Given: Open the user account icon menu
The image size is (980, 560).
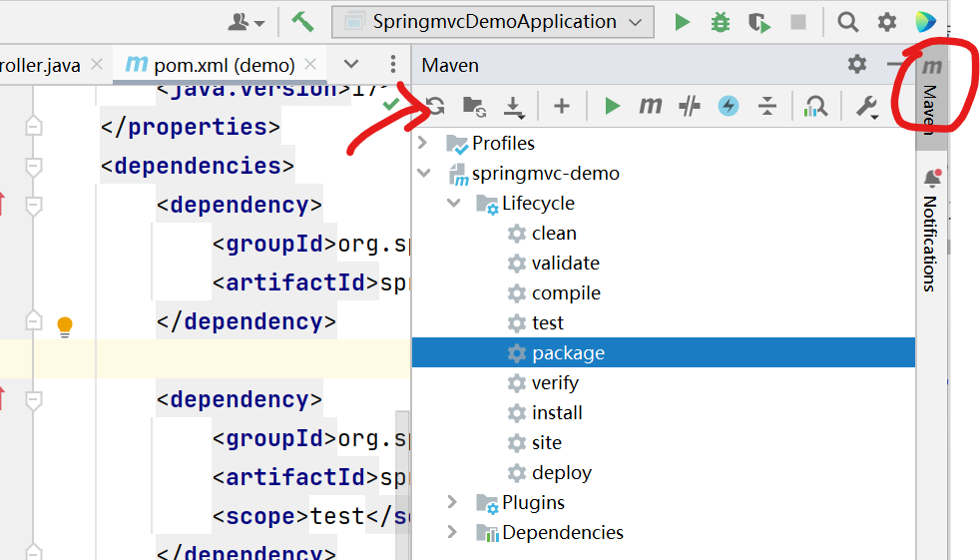Looking at the screenshot, I should tap(245, 23).
